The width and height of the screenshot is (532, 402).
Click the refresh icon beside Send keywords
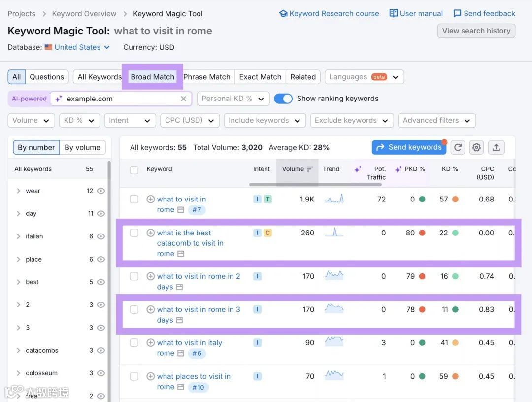[x=458, y=147]
